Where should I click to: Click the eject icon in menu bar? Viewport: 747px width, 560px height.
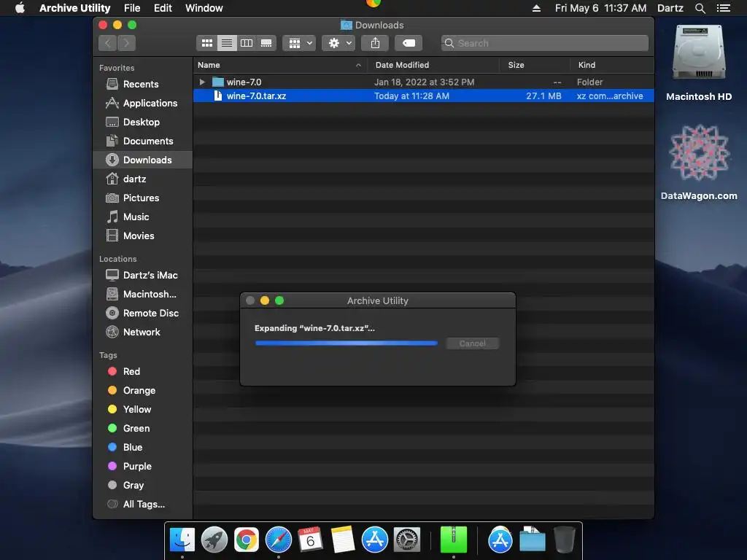(536, 8)
